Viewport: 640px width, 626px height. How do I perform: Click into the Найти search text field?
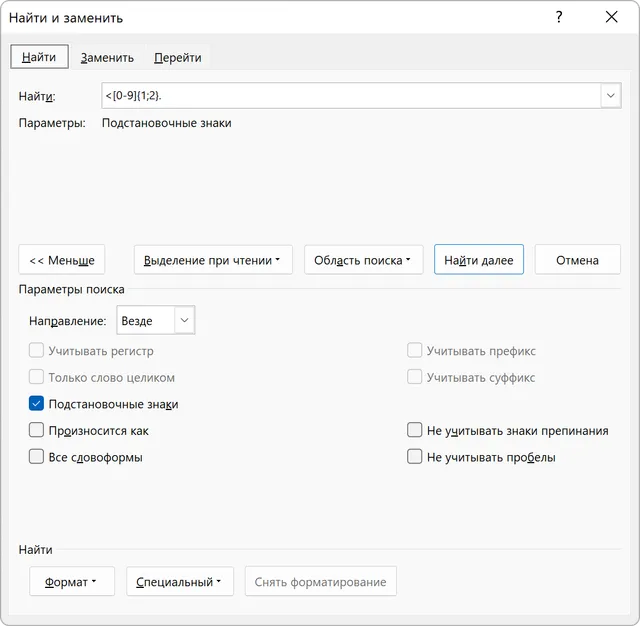point(351,95)
